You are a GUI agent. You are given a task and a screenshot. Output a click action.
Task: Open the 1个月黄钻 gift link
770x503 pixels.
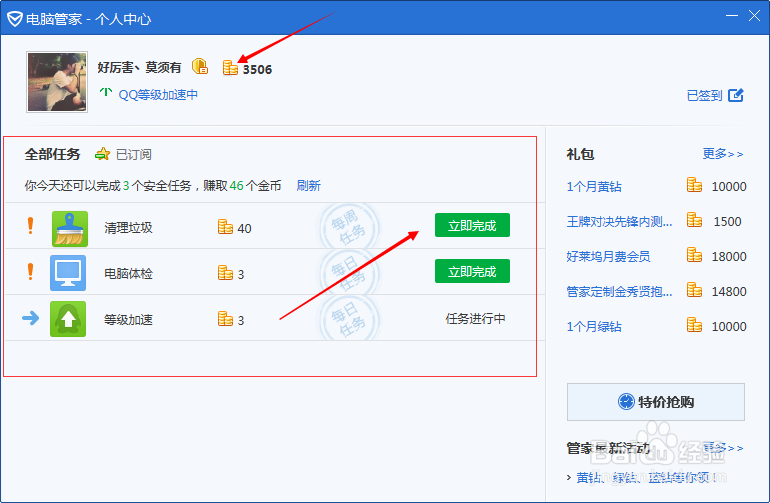pyautogui.click(x=594, y=187)
